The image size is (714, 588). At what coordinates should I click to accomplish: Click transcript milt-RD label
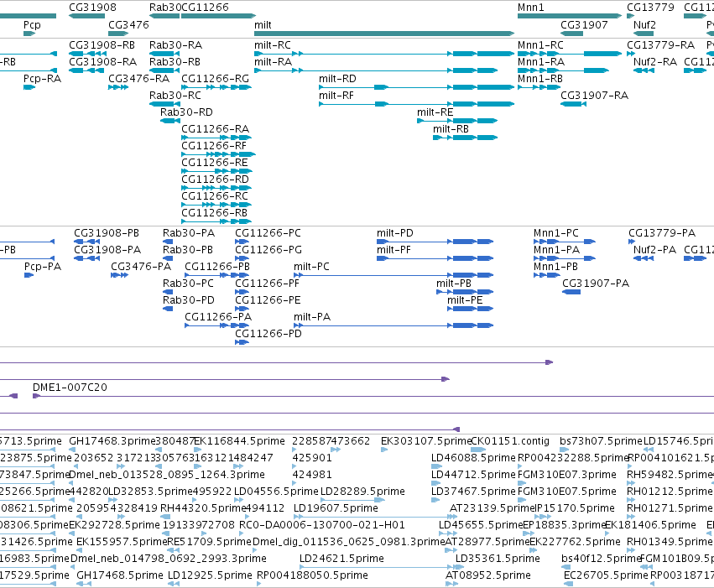click(x=337, y=79)
